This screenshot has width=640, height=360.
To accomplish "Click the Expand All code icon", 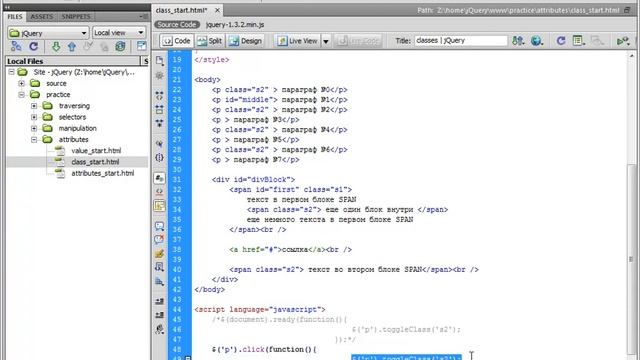I will (x=160, y=122).
